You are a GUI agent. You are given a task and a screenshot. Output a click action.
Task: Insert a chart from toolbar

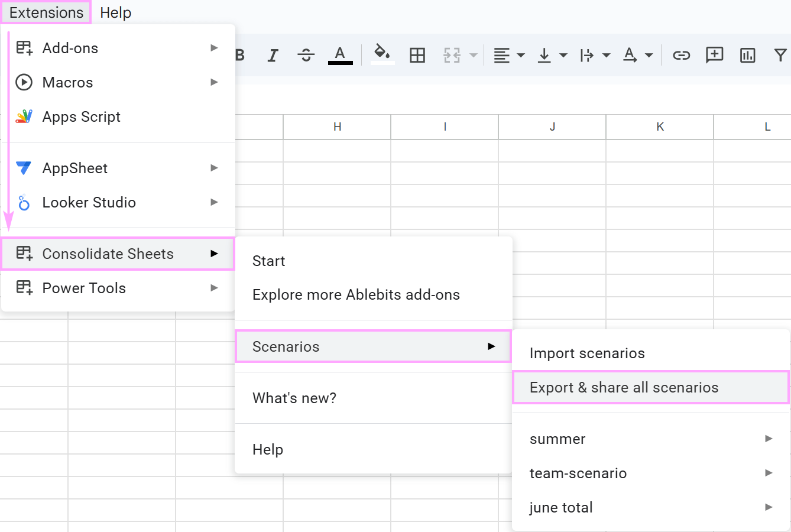coord(748,56)
